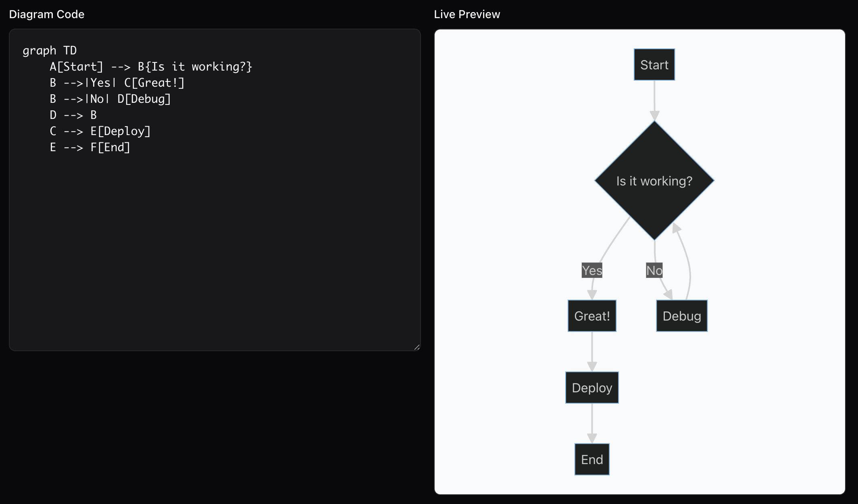Viewport: 858px width, 504px height.
Task: Click the resize grip of the code editor
Action: coord(417,347)
